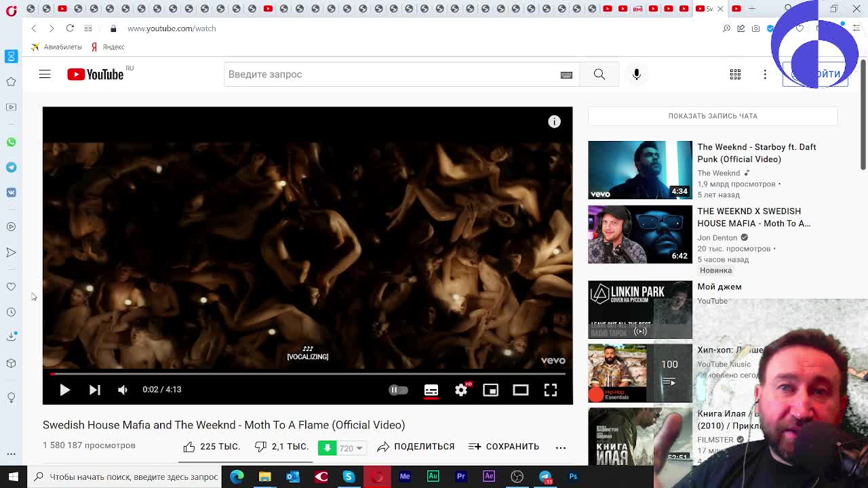Open WhatsApp in Opera sidebar
The height and width of the screenshot is (488, 868).
[x=11, y=142]
